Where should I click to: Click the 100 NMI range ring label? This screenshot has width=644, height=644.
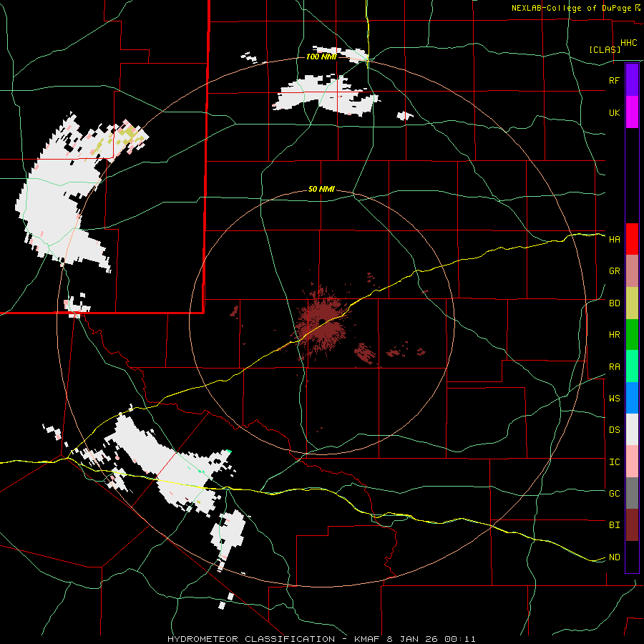[x=321, y=57]
